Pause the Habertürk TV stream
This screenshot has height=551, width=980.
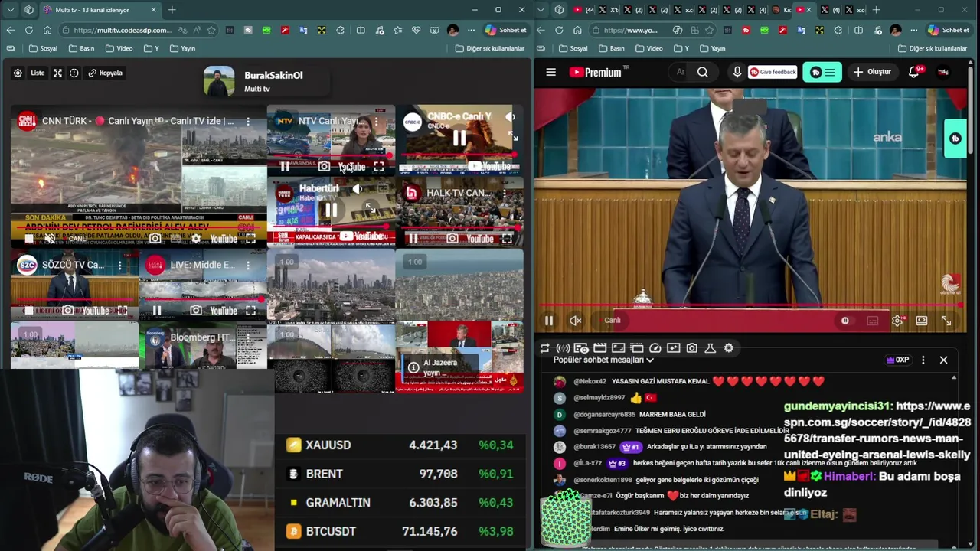(331, 209)
